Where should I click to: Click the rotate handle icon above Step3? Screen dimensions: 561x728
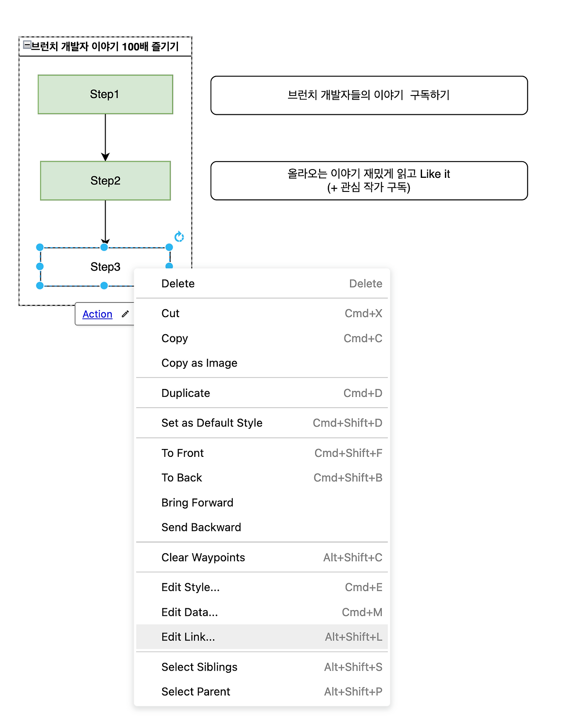pos(179,236)
